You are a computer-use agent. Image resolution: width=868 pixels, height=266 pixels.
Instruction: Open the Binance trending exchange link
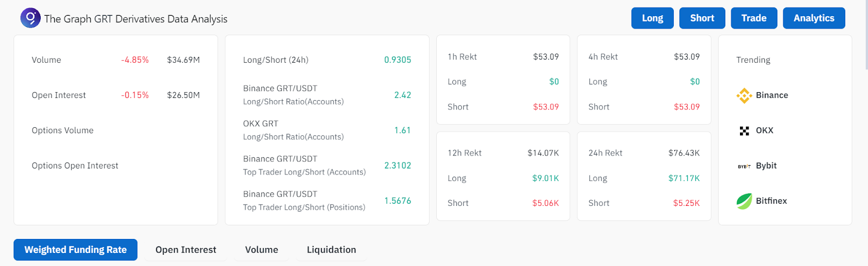point(771,95)
